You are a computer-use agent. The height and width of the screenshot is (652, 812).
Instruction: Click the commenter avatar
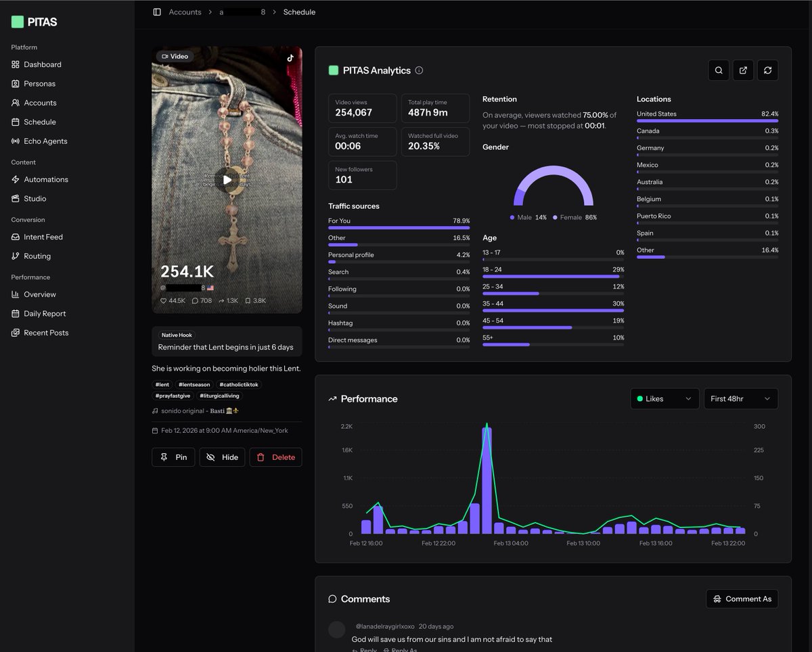[x=337, y=630]
